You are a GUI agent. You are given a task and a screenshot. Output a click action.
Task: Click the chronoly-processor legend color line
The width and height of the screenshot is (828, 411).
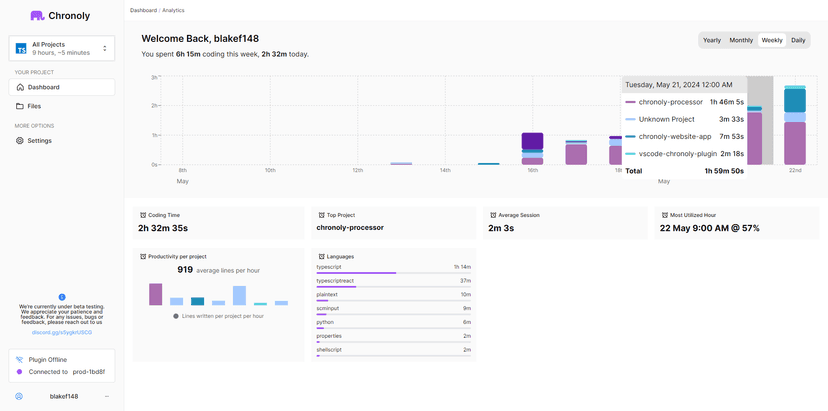click(x=631, y=102)
